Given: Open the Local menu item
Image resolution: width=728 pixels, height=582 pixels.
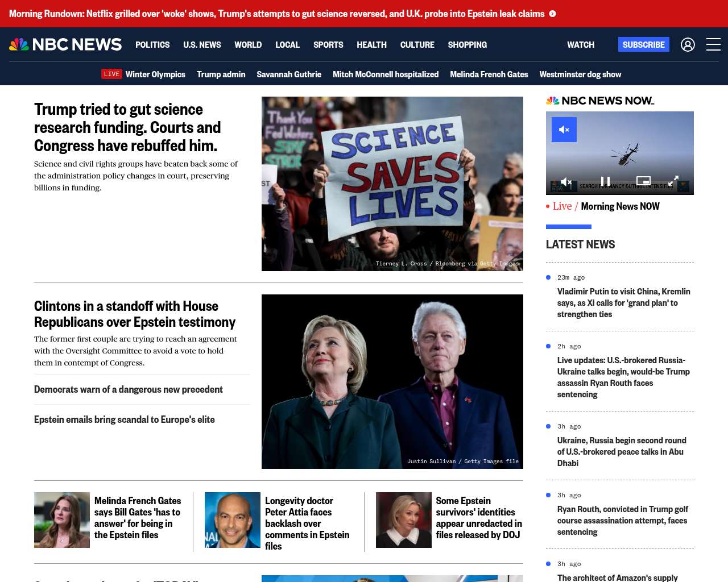Looking at the screenshot, I should click(x=287, y=44).
